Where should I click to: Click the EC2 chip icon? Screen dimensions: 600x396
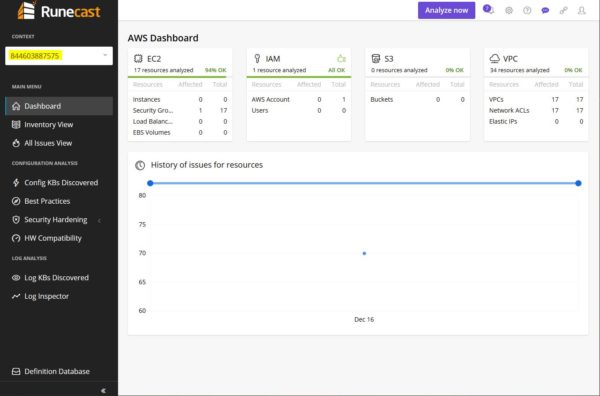pyautogui.click(x=138, y=59)
